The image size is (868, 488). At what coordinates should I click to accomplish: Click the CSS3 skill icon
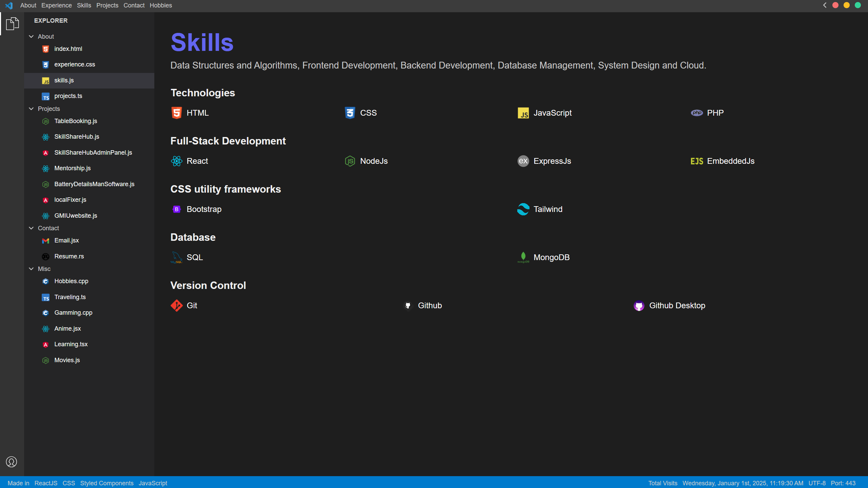click(x=350, y=113)
